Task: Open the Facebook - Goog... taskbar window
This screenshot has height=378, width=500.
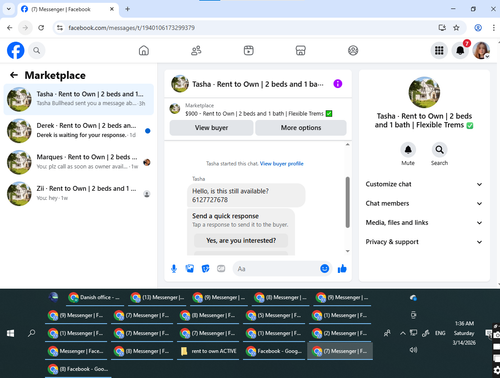Action: click(274, 351)
